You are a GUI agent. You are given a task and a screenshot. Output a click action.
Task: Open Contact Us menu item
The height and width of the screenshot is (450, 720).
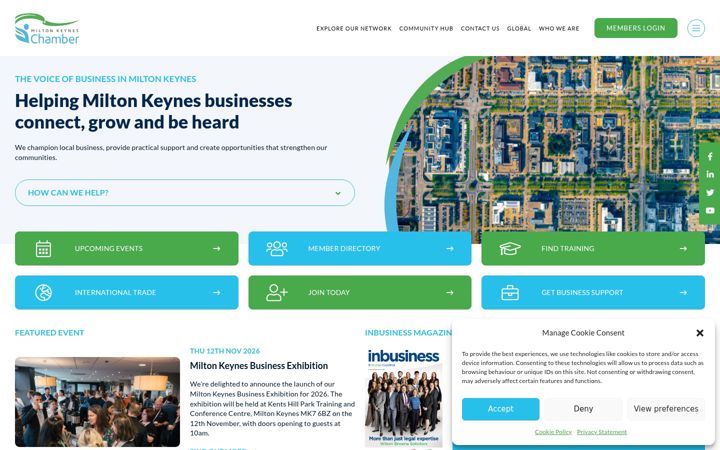coord(480,28)
